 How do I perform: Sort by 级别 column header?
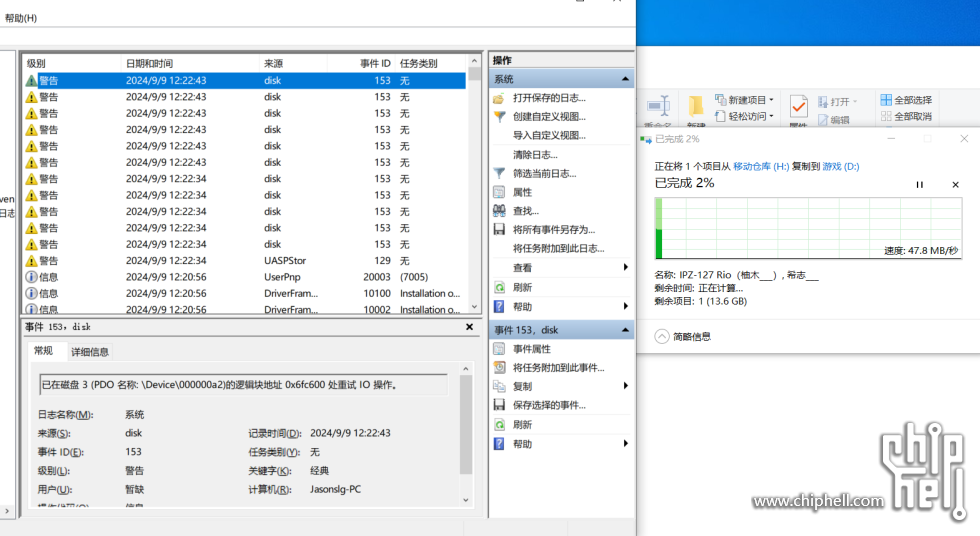tap(72, 64)
